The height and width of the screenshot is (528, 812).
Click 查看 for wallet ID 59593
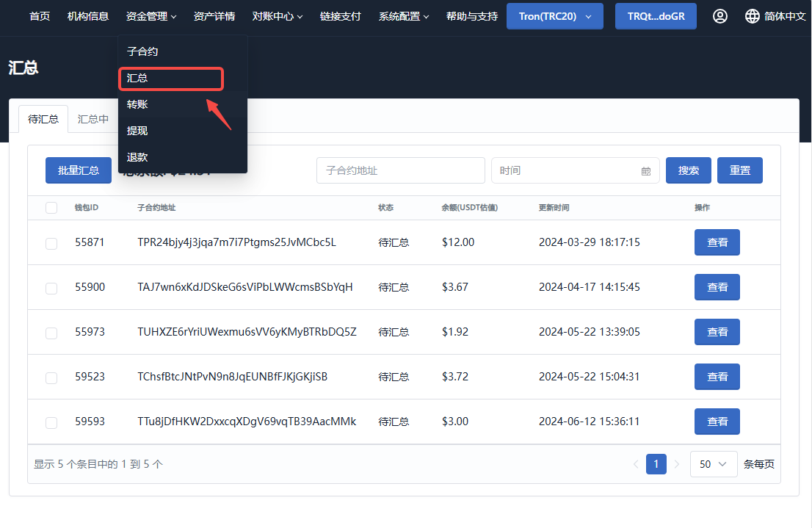[x=717, y=422]
